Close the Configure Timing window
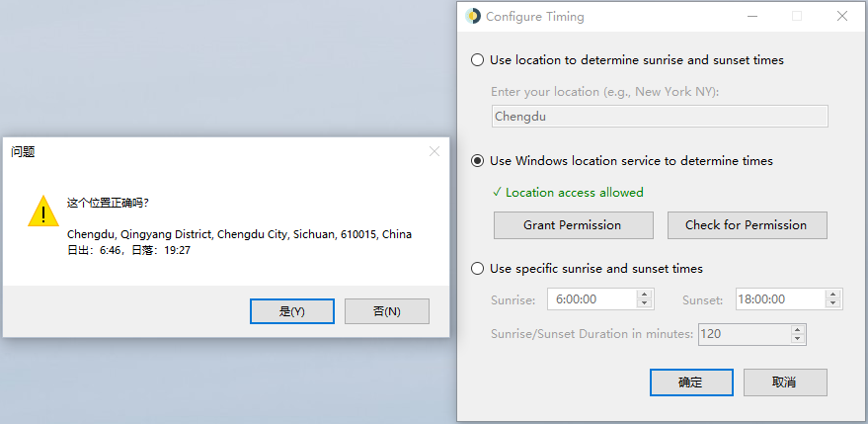This screenshot has height=424, width=868. point(842,16)
